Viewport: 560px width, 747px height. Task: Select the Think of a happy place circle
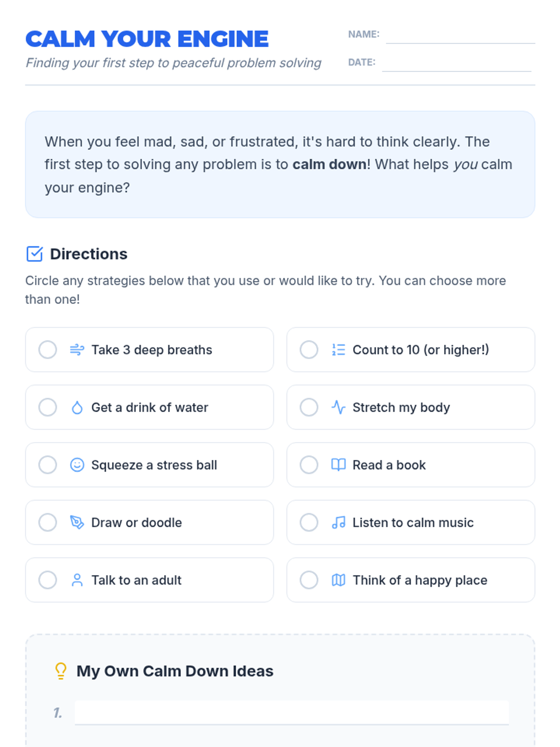309,580
